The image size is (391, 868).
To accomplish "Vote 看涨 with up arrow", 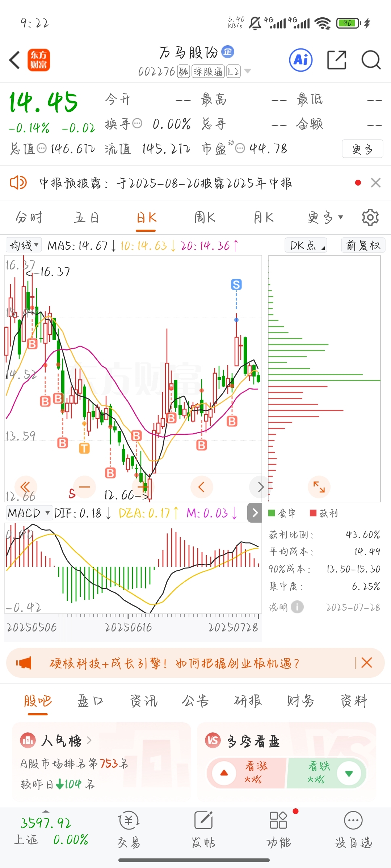I will pyautogui.click(x=224, y=773).
